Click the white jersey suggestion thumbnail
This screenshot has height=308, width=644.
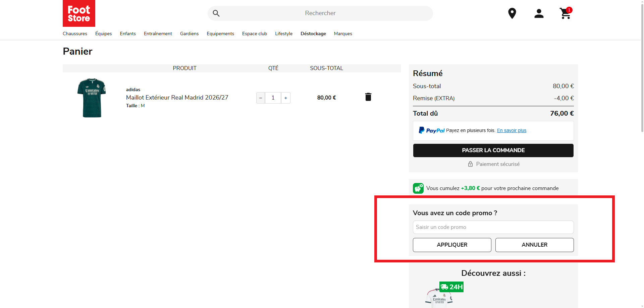[x=439, y=297]
